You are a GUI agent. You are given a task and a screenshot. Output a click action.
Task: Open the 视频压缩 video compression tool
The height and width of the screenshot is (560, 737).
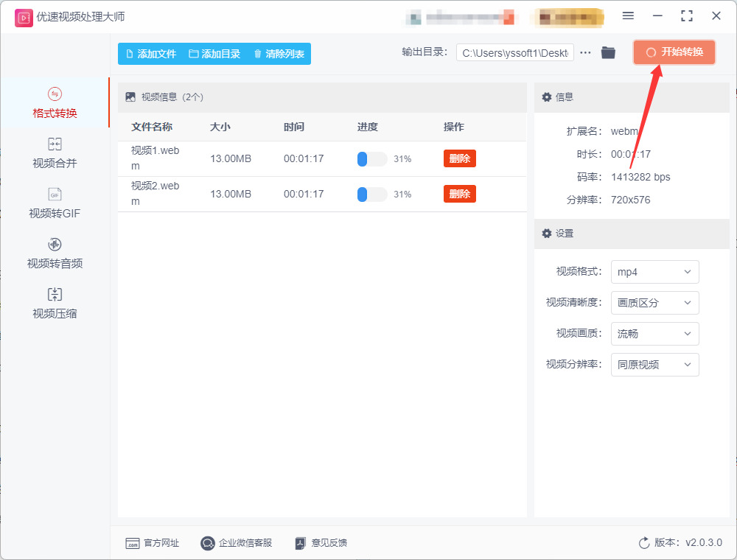click(55, 304)
